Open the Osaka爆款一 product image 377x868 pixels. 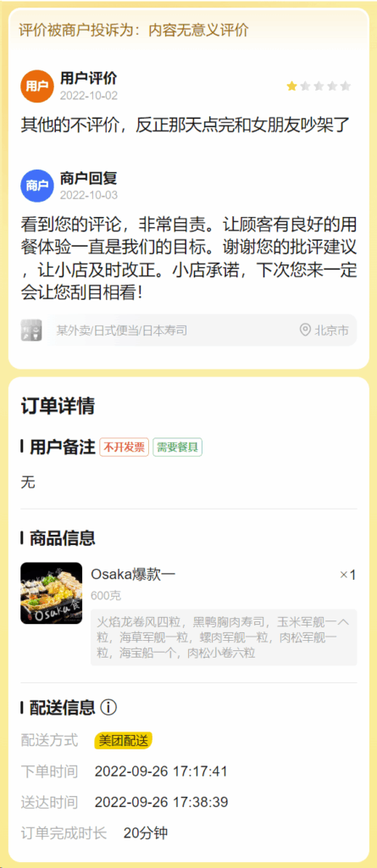click(x=52, y=593)
